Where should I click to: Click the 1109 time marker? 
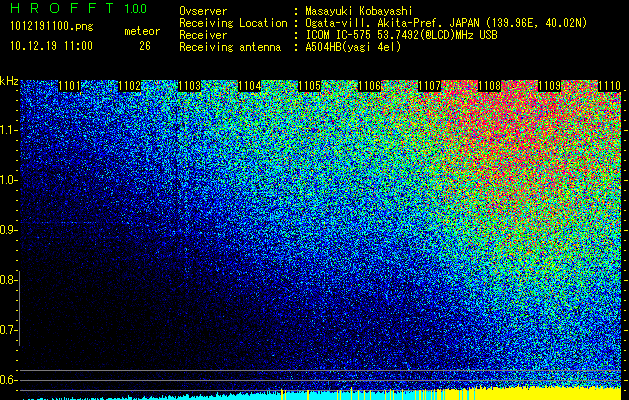[x=550, y=86]
